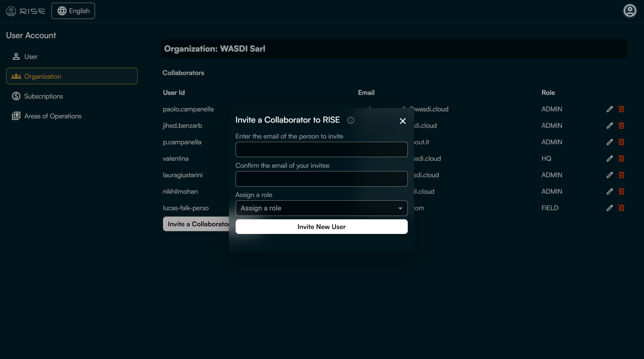Edit valentina's role

610,159
